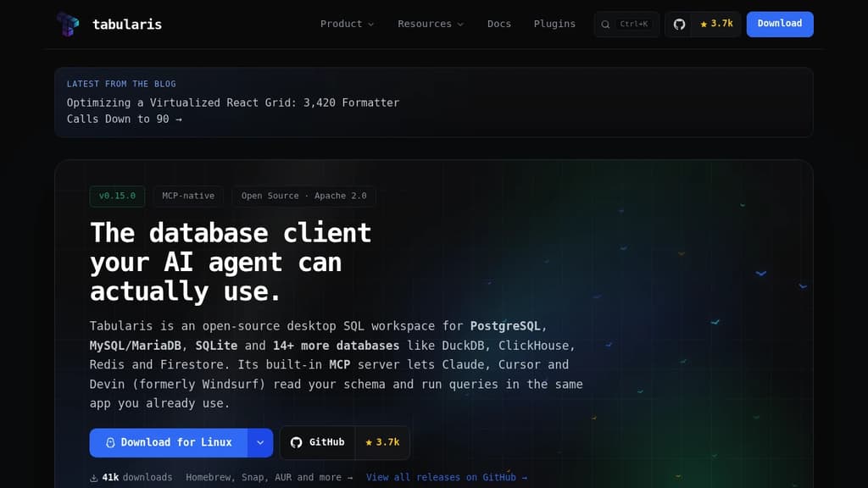Expand the Resources dropdown menu

pyautogui.click(x=431, y=24)
